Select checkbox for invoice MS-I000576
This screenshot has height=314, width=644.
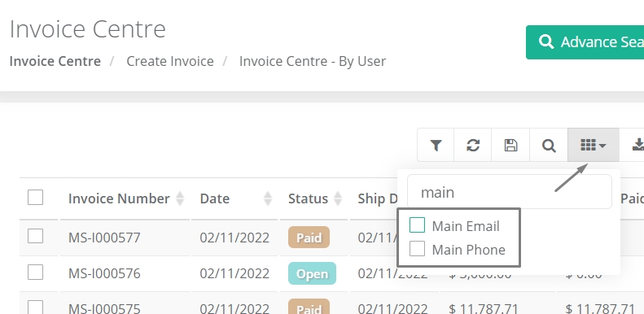click(x=35, y=273)
